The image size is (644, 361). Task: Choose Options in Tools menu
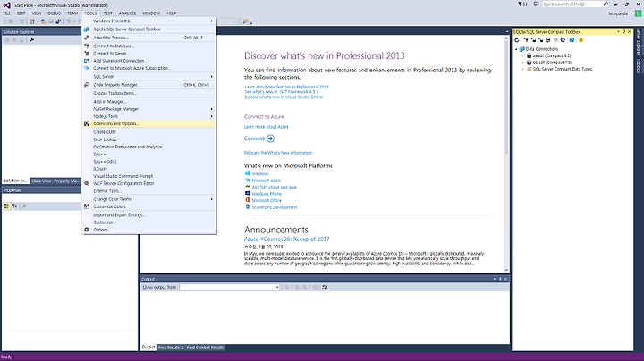click(149, 230)
